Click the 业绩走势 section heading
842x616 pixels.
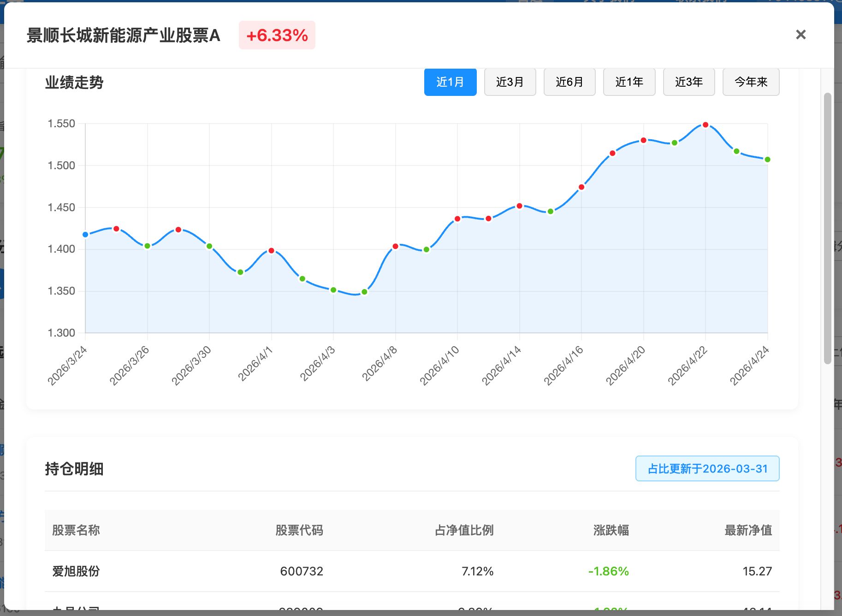coord(74,83)
